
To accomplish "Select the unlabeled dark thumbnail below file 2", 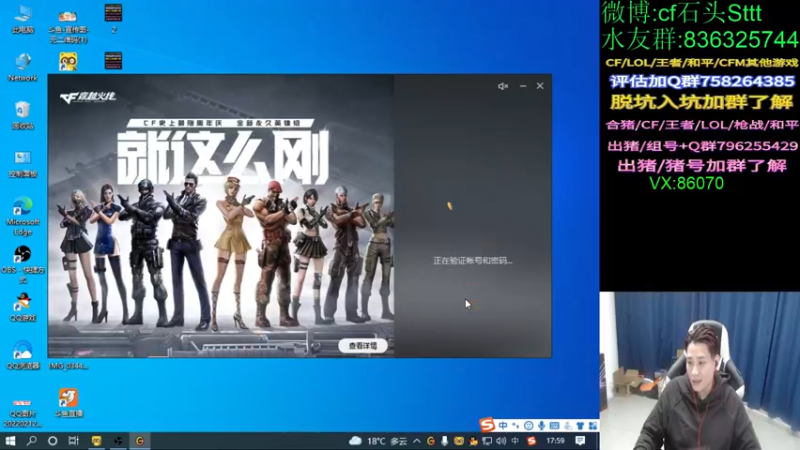I will point(113,61).
